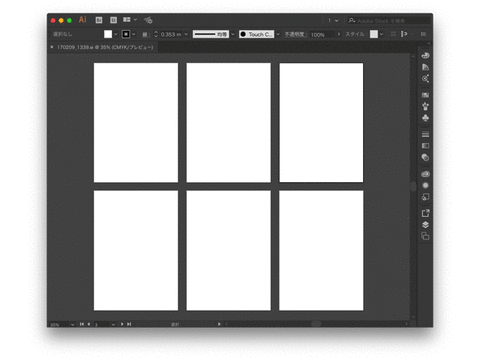480x360 pixels.
Task: Open the Layers panel icon
Action: [425, 225]
